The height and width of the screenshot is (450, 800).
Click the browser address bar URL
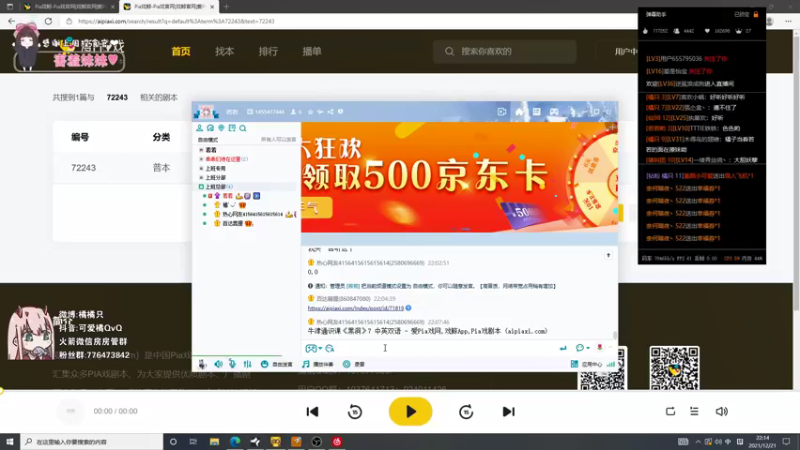pos(176,21)
